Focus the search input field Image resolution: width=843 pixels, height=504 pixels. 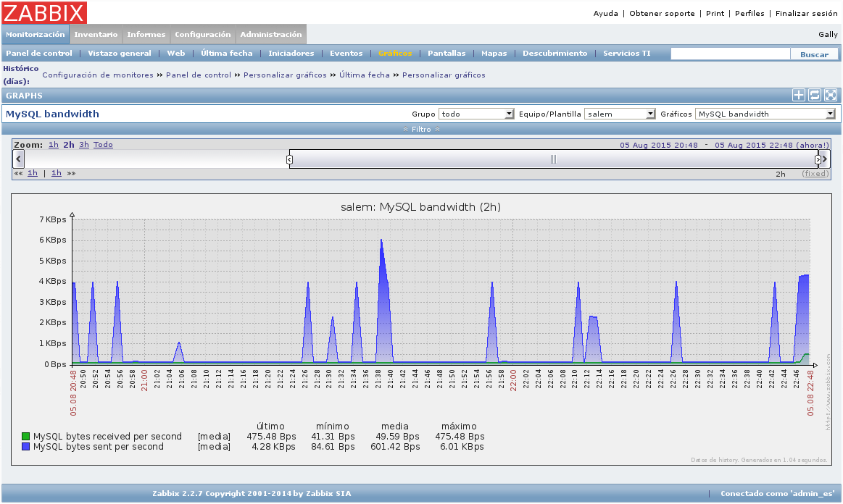click(730, 54)
